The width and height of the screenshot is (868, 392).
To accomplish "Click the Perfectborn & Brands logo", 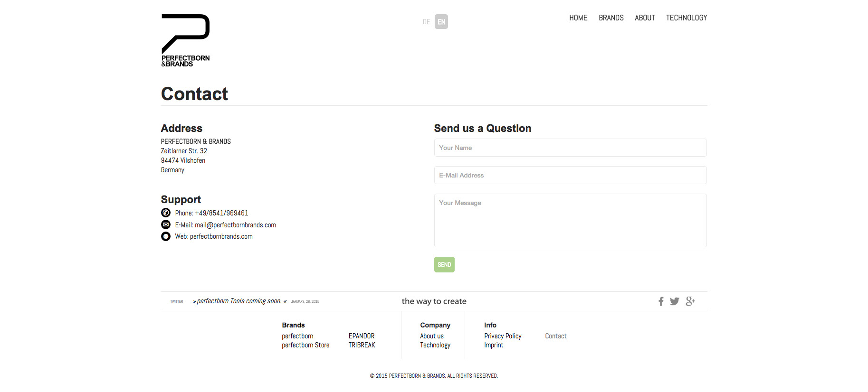I will tap(185, 40).
